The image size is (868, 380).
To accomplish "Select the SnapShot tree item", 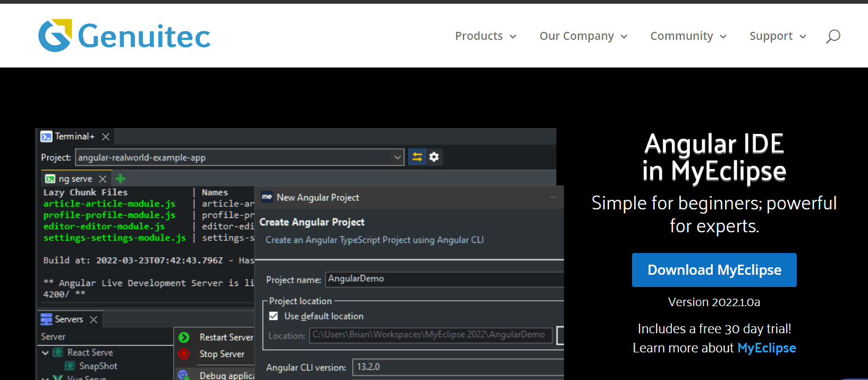I will coord(98,366).
